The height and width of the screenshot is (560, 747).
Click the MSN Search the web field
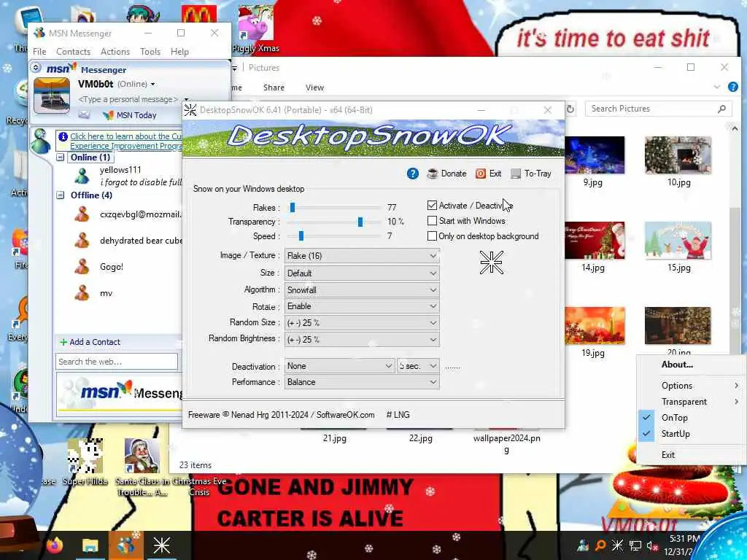116,362
